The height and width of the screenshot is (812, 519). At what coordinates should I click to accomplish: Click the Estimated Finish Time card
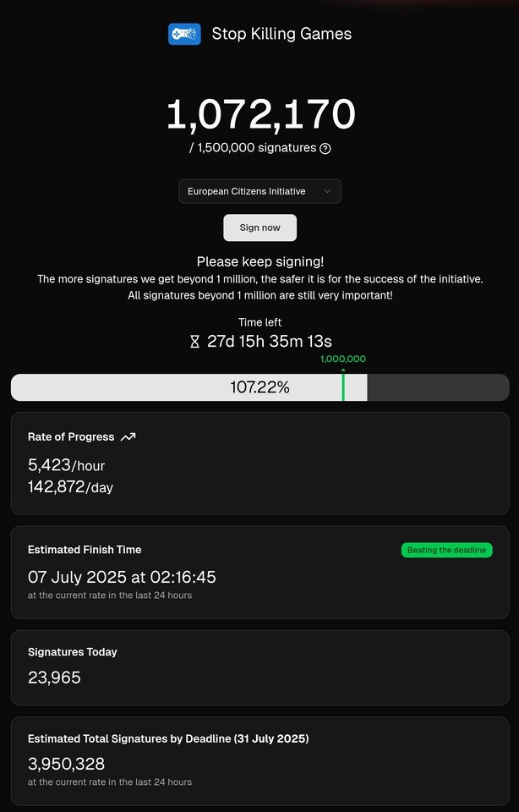259,573
